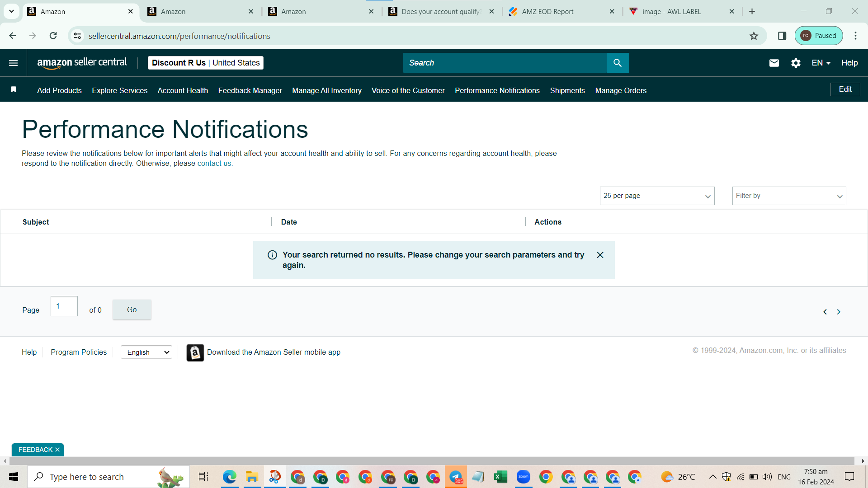
Task: Click the Windows taskbar search box
Action: tap(108, 477)
